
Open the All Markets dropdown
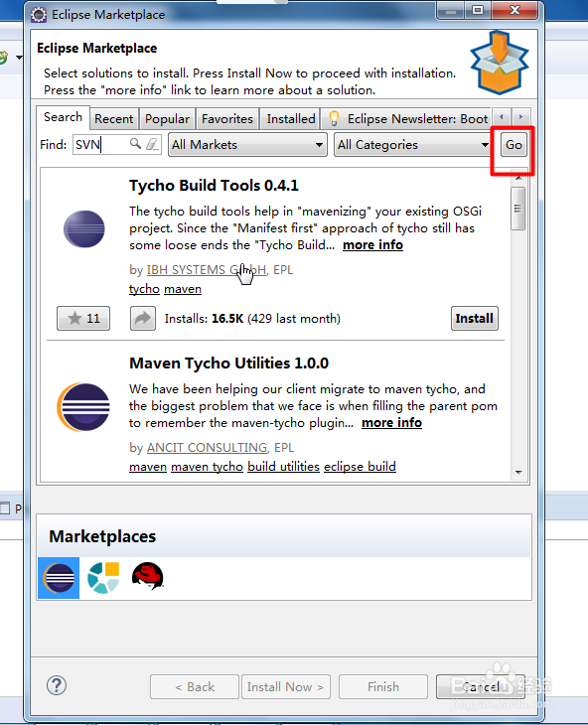tap(247, 145)
